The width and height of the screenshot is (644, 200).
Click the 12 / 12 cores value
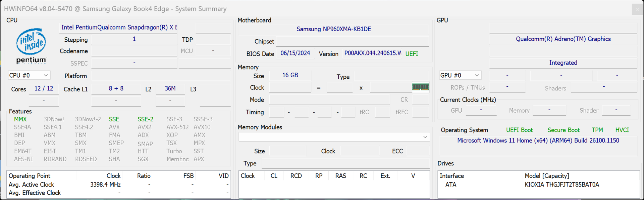pyautogui.click(x=44, y=88)
